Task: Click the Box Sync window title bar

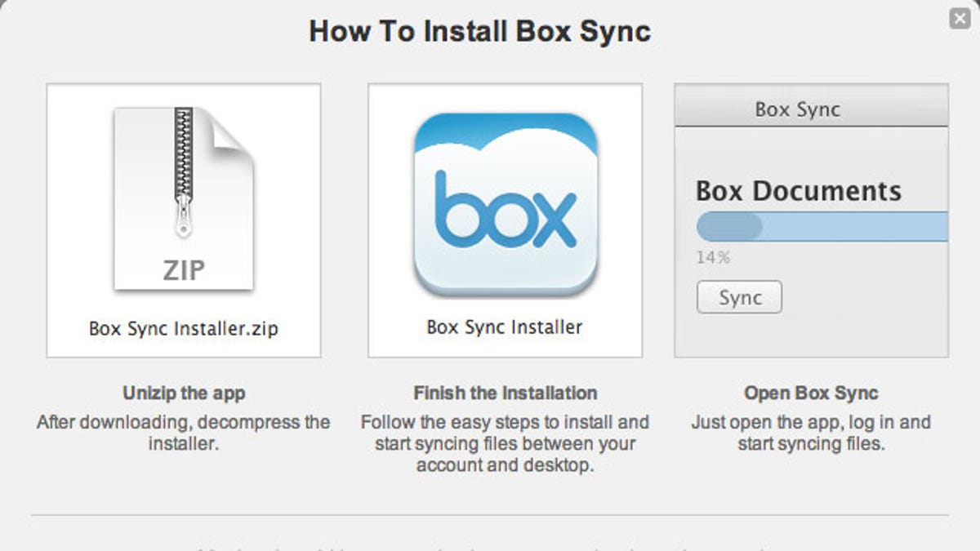Action: click(812, 105)
